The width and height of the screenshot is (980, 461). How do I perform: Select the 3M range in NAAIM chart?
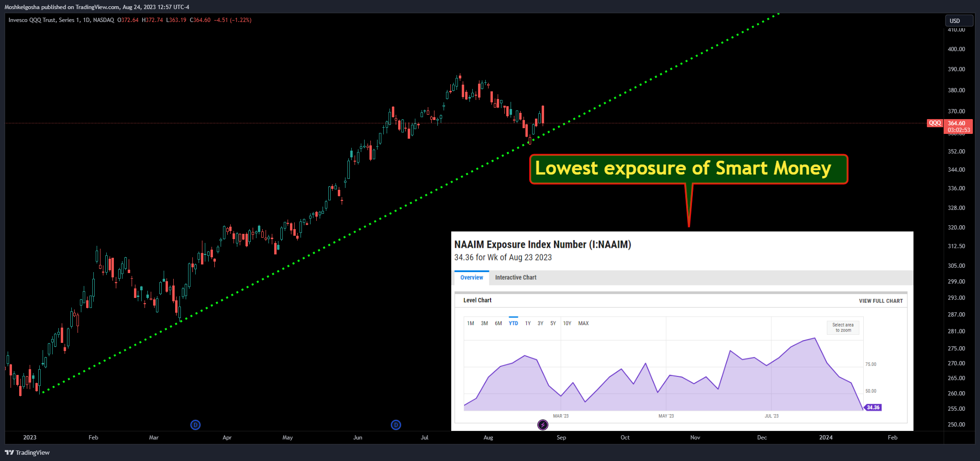(484, 323)
